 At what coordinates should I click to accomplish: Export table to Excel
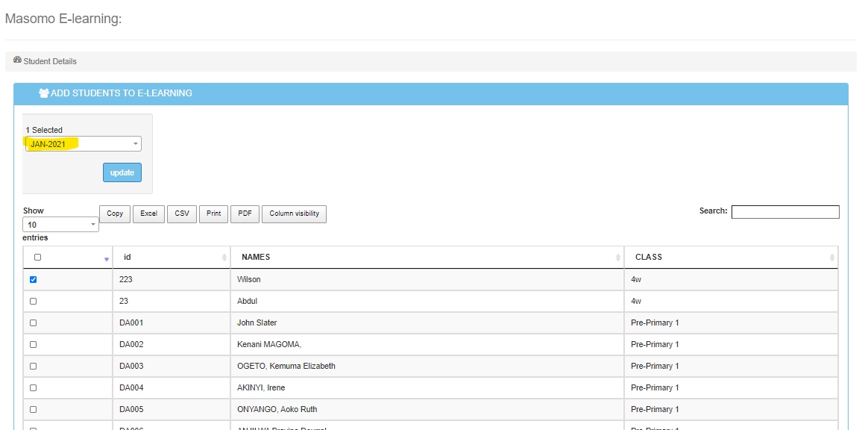(x=148, y=214)
